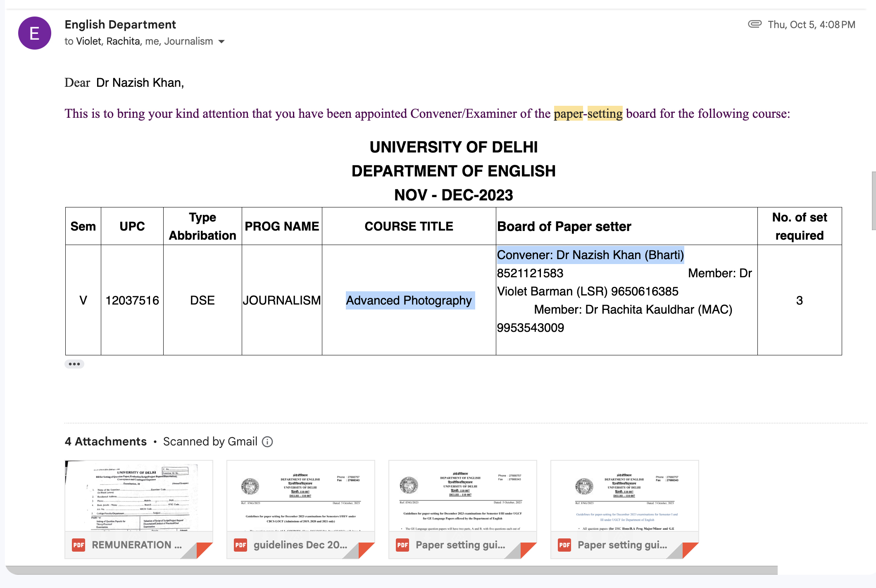Click No. of set required header
Screen dimensions: 876x588
pyautogui.click(x=800, y=226)
